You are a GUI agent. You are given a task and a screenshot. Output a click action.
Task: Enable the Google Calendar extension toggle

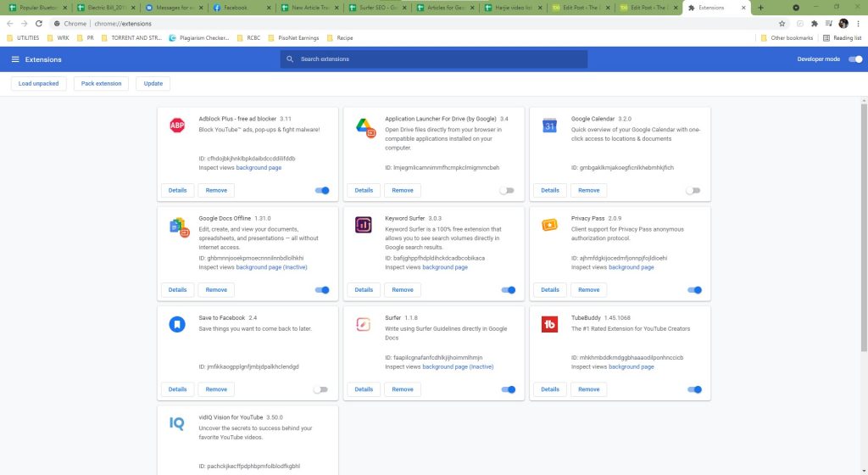pyautogui.click(x=693, y=191)
